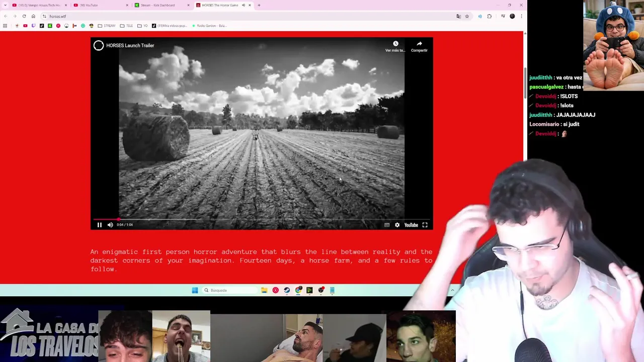Open the Radio Garden bookmark
The image size is (644, 362).
[209, 26]
